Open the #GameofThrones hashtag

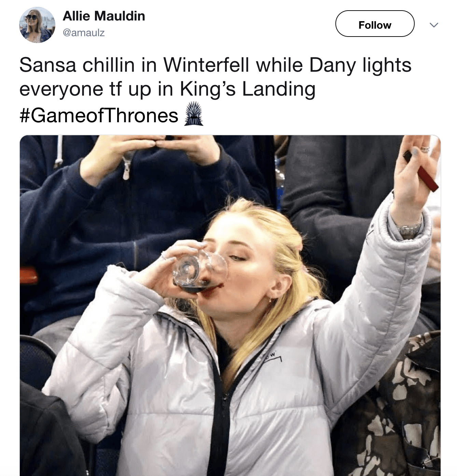[x=99, y=115]
